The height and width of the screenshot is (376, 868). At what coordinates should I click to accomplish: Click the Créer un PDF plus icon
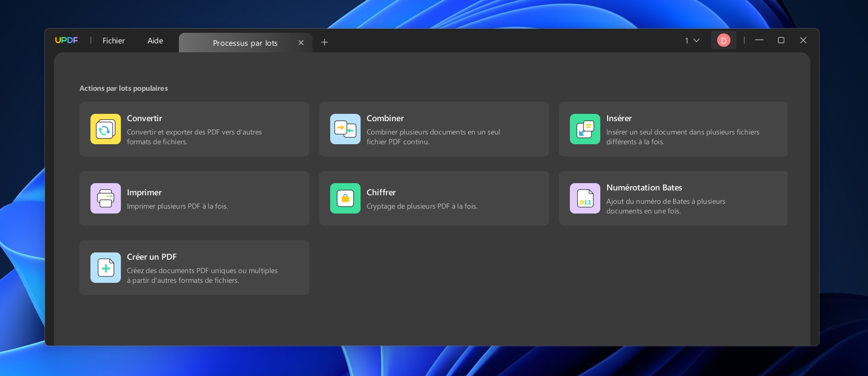105,268
